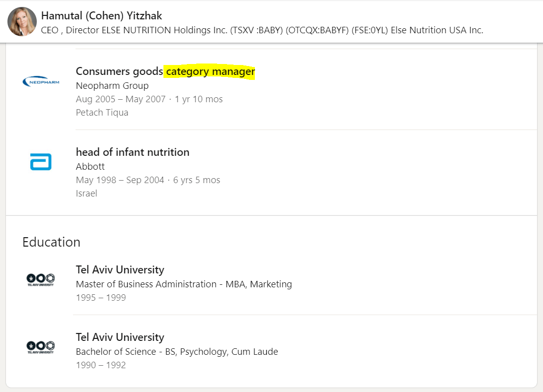Click the profile photo in the header
Image resolution: width=543 pixels, height=392 pixels.
22,22
